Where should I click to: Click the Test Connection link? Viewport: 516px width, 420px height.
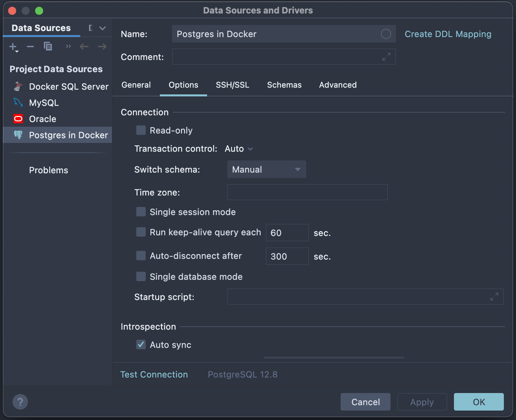point(154,374)
